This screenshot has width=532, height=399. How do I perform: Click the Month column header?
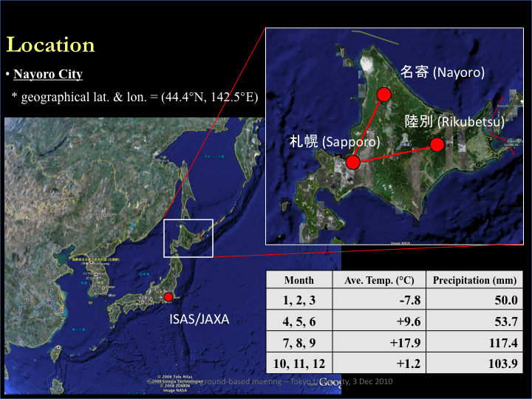[x=299, y=280]
